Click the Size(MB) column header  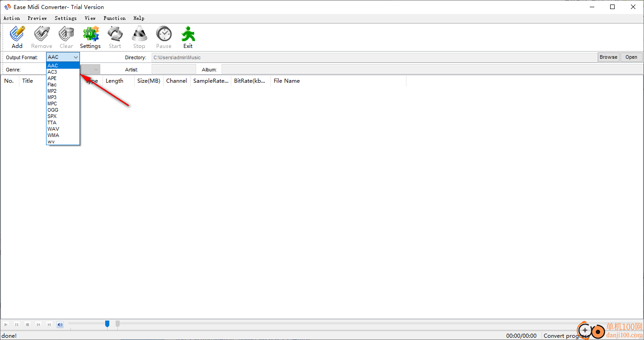(149, 81)
